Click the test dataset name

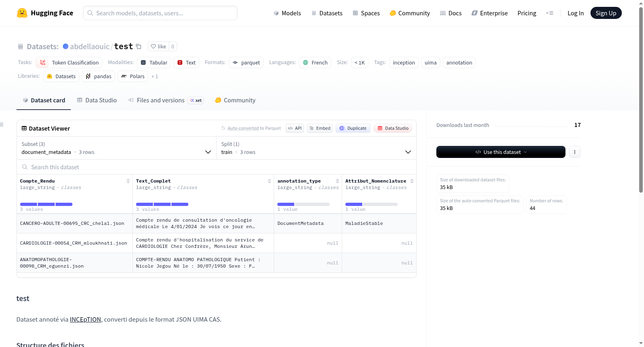point(124,46)
